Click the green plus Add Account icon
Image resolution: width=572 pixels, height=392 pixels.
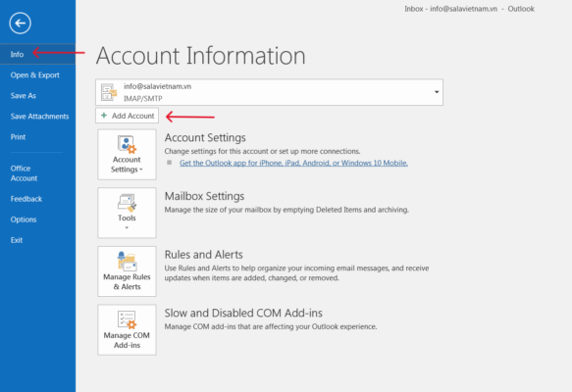[x=104, y=116]
